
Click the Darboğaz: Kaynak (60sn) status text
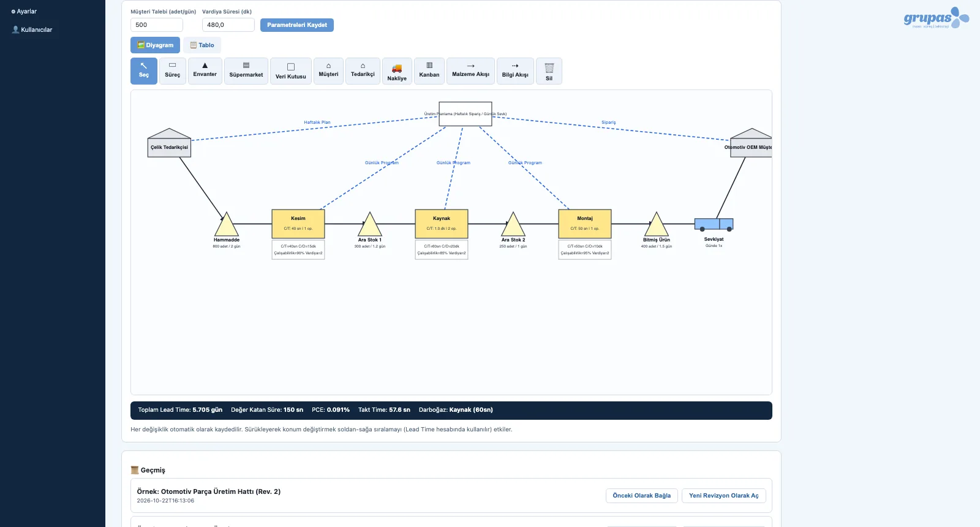click(x=456, y=410)
